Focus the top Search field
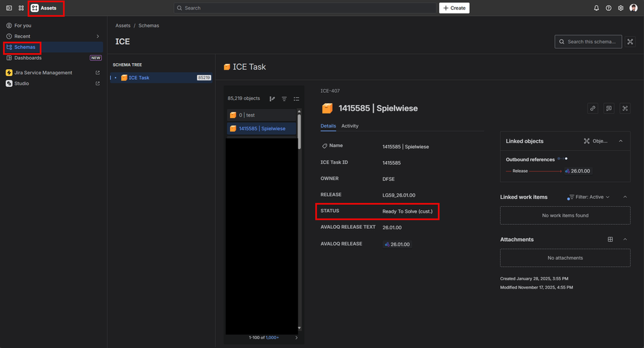The width and height of the screenshot is (644, 348). [x=305, y=8]
